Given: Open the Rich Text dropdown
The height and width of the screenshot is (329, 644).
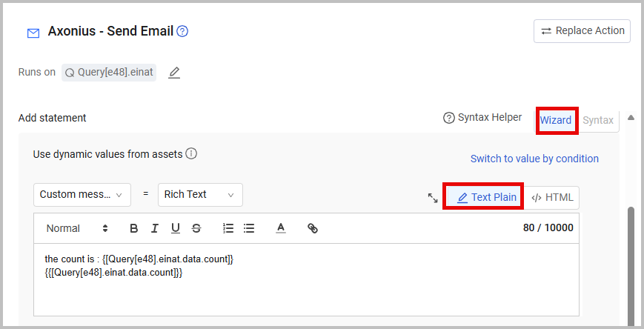Looking at the screenshot, I should (x=200, y=195).
